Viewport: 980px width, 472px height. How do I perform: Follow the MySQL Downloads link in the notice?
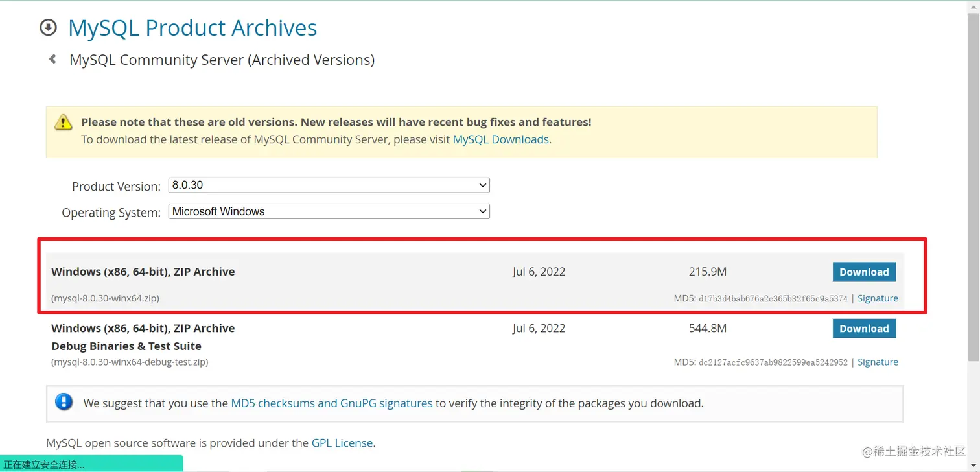pyautogui.click(x=501, y=139)
